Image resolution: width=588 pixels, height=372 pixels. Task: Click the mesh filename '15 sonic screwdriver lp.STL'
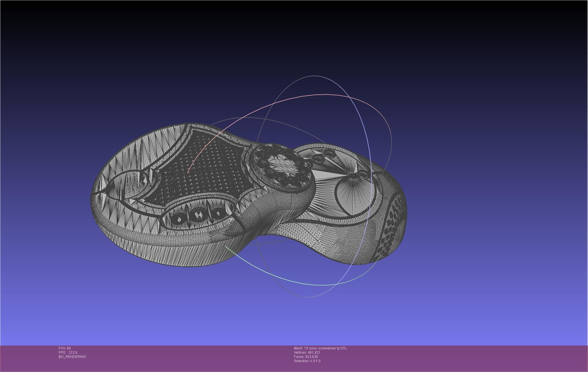pos(325,348)
